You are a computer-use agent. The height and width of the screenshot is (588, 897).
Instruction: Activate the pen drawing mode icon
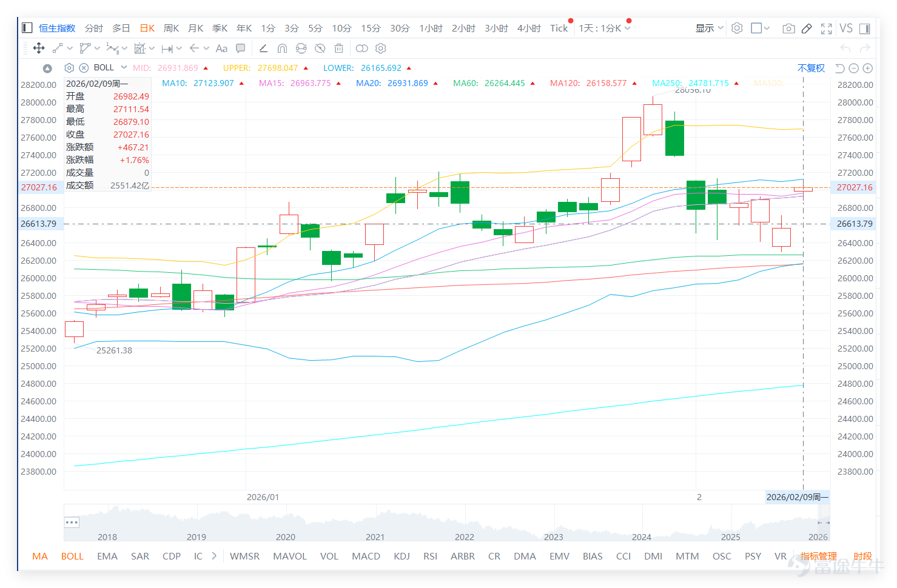[807, 28]
